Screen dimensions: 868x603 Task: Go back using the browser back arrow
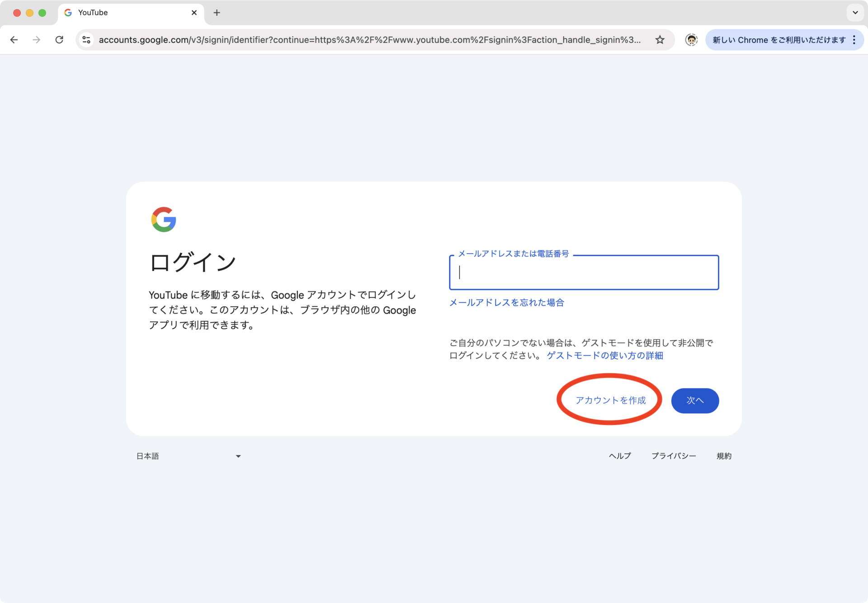(x=14, y=40)
